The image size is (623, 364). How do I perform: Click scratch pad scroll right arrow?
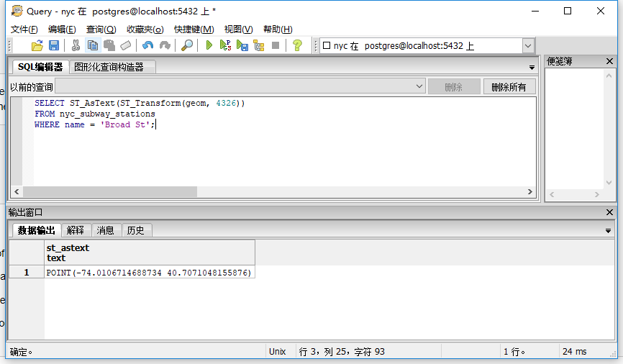(x=597, y=194)
